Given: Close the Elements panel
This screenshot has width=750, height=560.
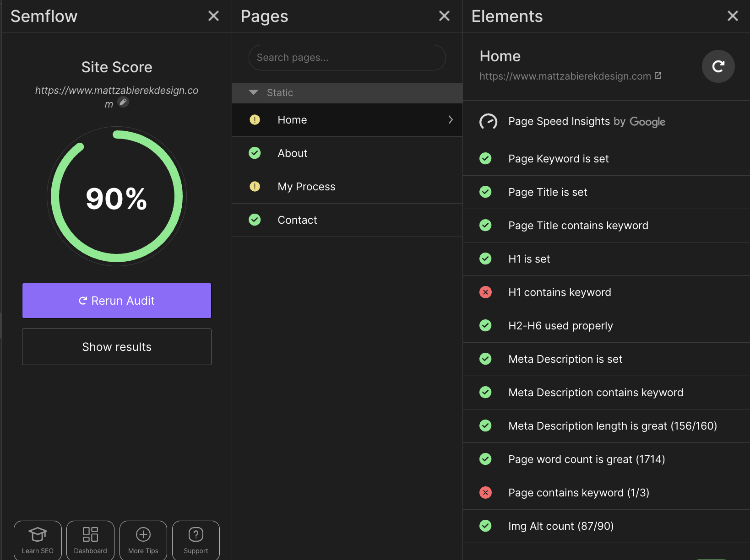Looking at the screenshot, I should [x=733, y=16].
